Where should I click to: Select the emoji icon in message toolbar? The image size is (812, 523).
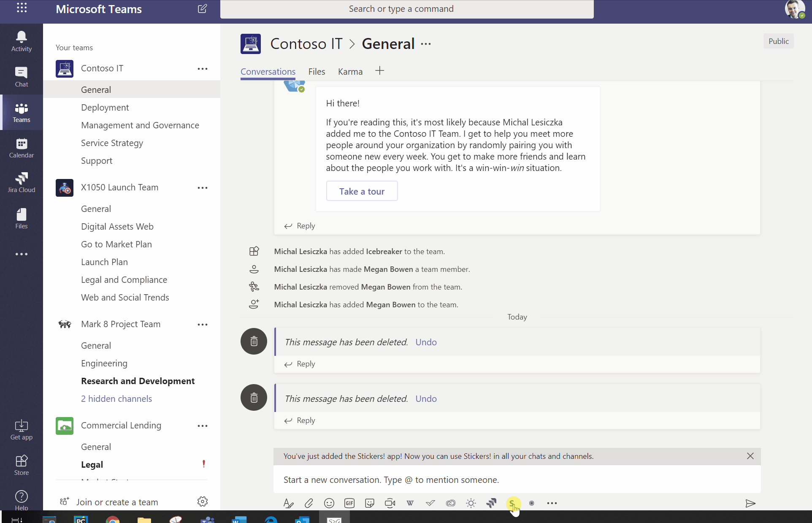point(329,503)
